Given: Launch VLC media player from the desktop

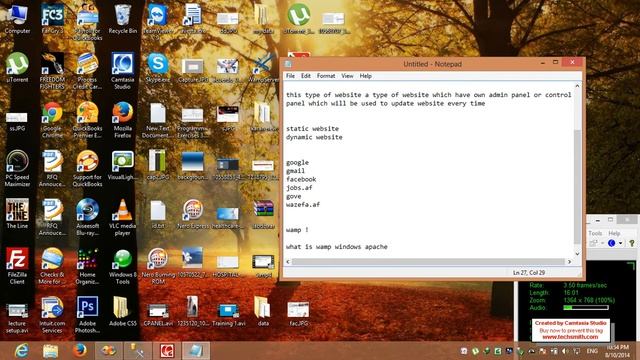Looking at the screenshot, I should [122, 217].
